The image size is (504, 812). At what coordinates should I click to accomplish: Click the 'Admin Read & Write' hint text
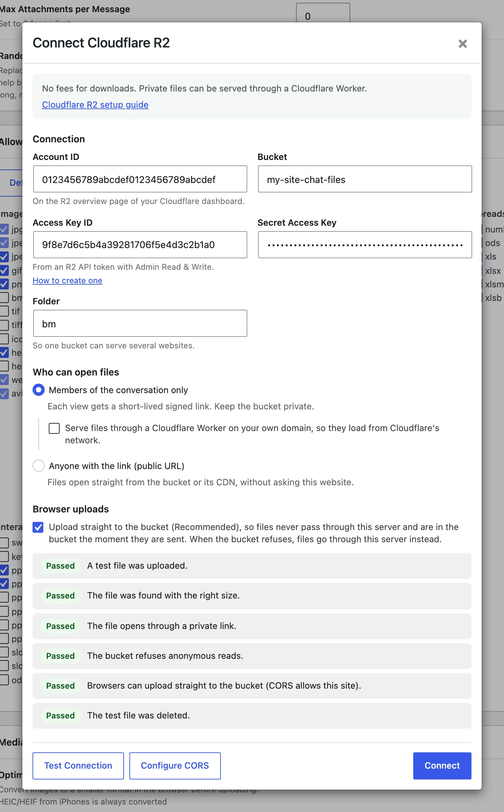click(x=123, y=267)
